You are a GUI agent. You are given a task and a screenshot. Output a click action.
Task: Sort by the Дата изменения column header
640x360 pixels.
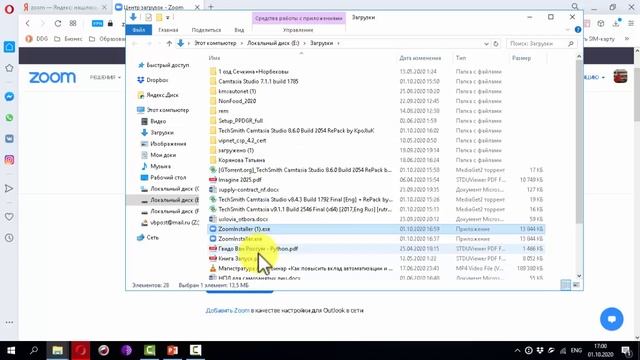[420, 58]
